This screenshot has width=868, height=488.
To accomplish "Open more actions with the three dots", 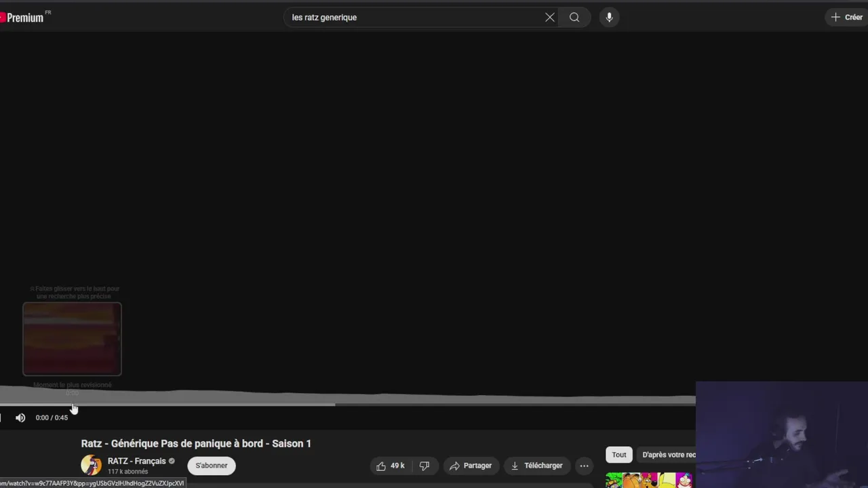I will click(x=584, y=466).
